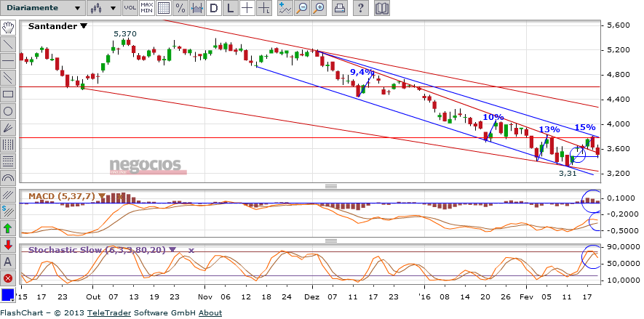
Task: Toggle MAX MIN labels
Action: pos(147,8)
